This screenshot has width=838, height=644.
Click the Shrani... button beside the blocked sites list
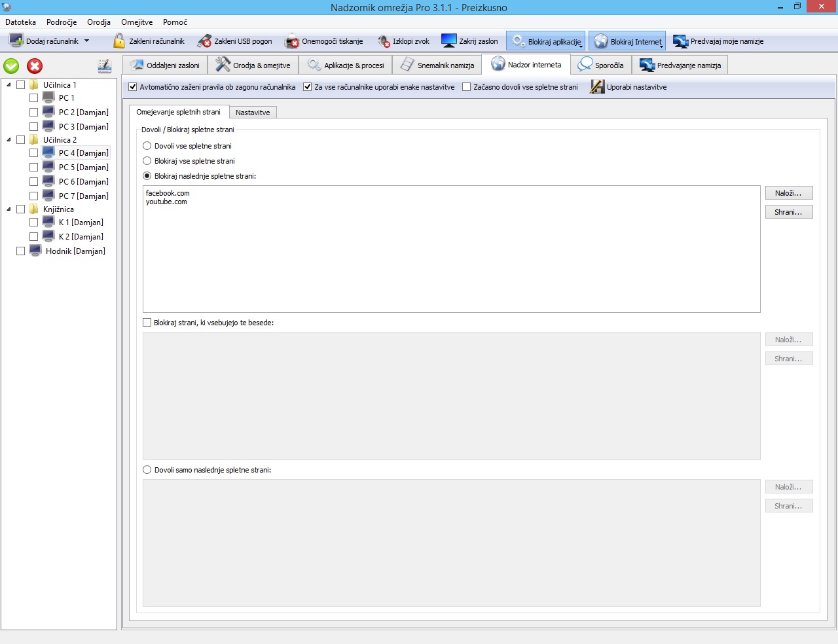[x=788, y=212]
